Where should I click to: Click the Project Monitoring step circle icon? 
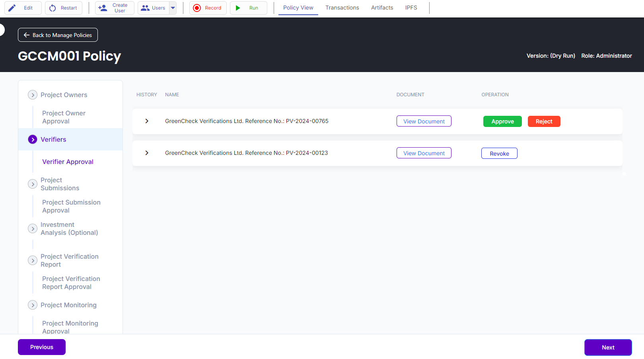33,305
